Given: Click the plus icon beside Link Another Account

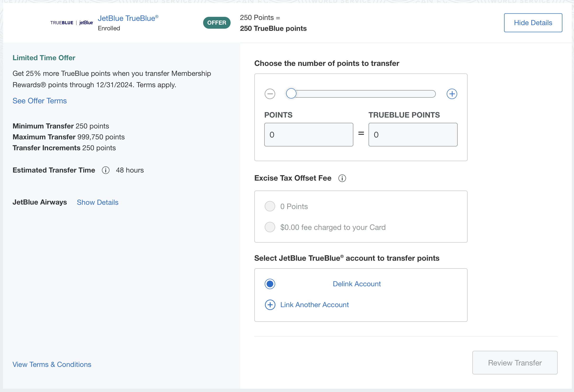Looking at the screenshot, I should [x=270, y=305].
